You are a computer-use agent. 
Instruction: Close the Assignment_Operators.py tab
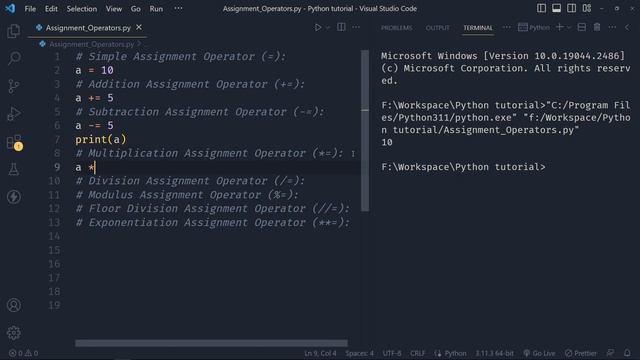pyautogui.click(x=139, y=27)
